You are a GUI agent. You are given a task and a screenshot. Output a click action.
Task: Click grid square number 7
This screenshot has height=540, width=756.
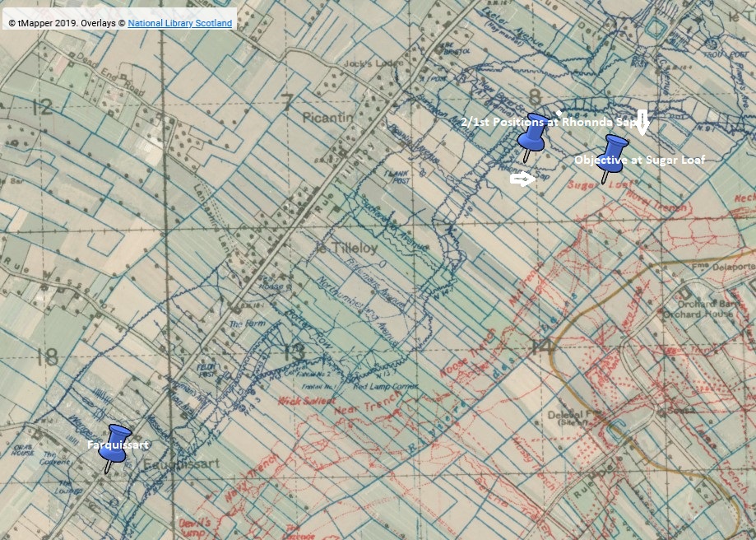pyautogui.click(x=286, y=102)
